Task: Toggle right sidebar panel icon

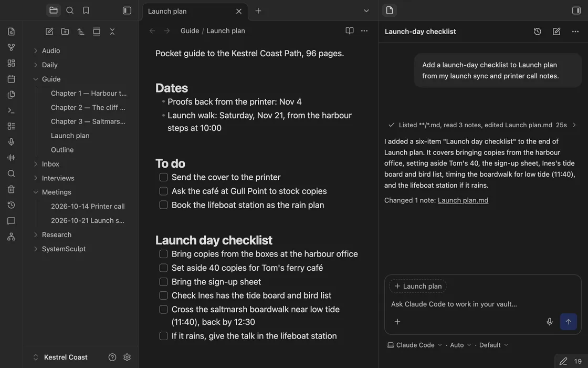Action: (x=576, y=11)
